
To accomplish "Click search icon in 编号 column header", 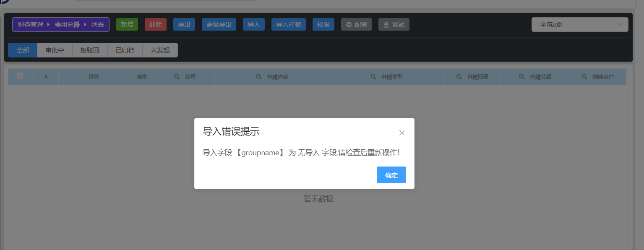I will point(177,77).
